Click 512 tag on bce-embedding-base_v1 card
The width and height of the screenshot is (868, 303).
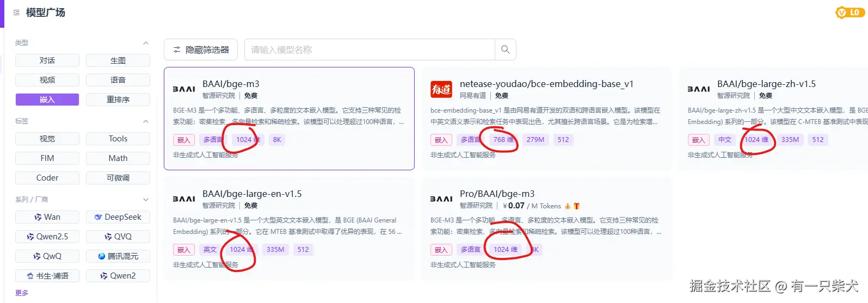[x=563, y=140]
